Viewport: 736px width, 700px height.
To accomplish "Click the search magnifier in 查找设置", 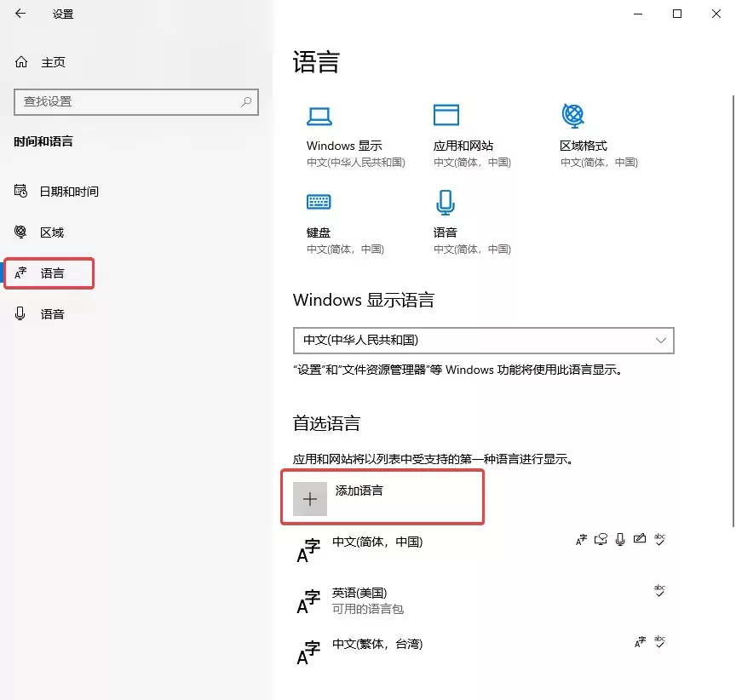I will click(246, 101).
